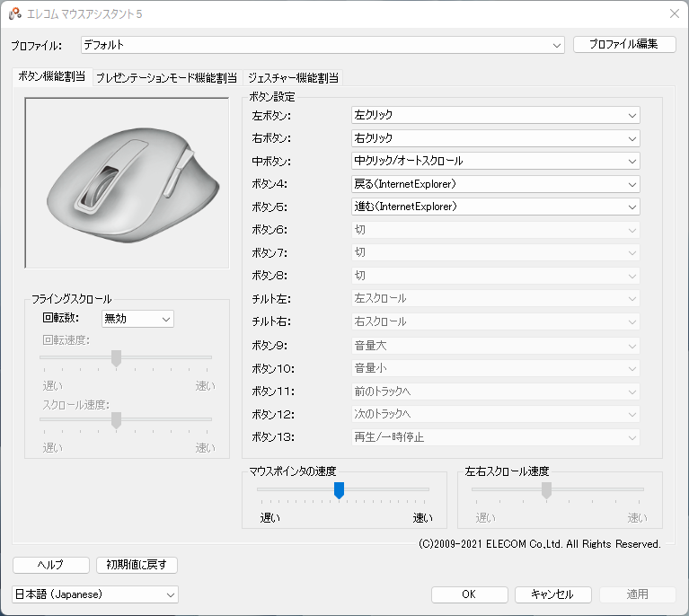The height and width of the screenshot is (616, 689).
Task: Click the ボタン4: label text
Action: 269,184
